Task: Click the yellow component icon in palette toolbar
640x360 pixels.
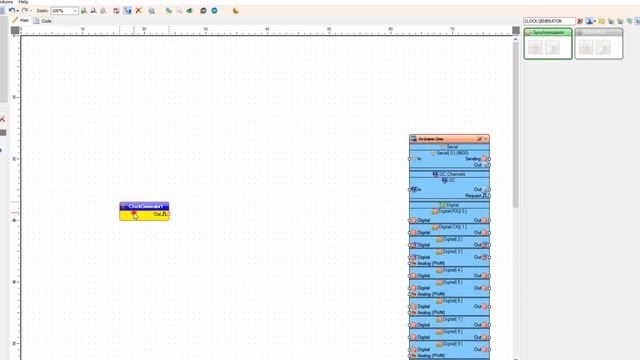Action: coord(601,21)
